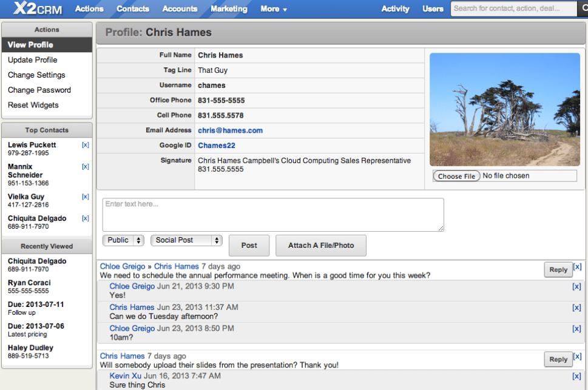Screen dimensions: 588x390
Task: Remove Vielka Guy from Top Contacts
Action: (x=86, y=197)
